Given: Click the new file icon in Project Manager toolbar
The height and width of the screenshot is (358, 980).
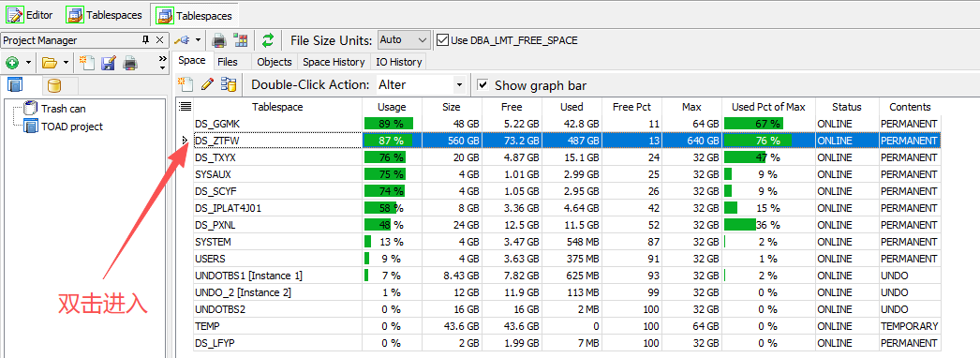Looking at the screenshot, I should pos(86,63).
